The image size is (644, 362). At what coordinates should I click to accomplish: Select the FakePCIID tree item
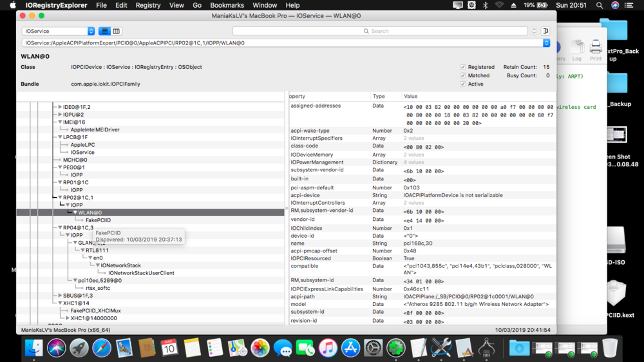click(x=98, y=220)
